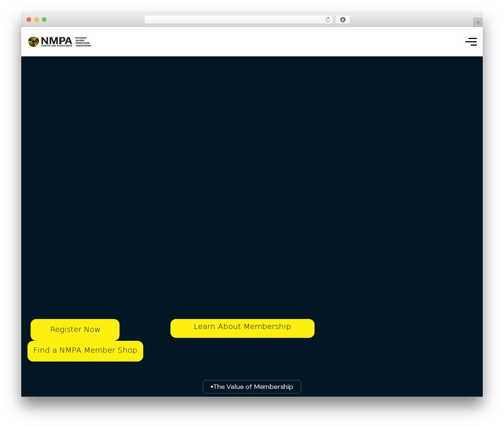This screenshot has width=504, height=427.
Task: Click the Register Now button
Action: click(x=75, y=330)
